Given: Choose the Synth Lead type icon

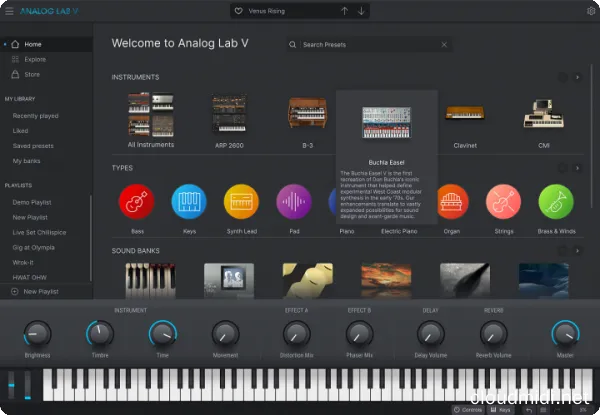Looking at the screenshot, I should pyautogui.click(x=241, y=202).
